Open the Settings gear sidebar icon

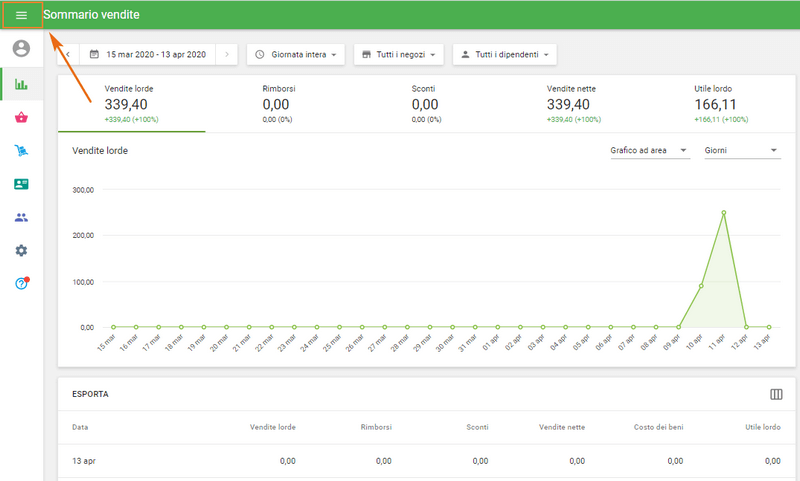click(x=21, y=250)
